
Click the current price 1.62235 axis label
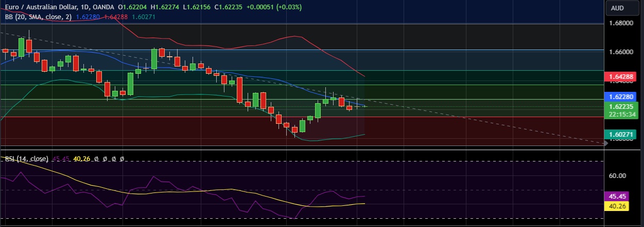pos(621,107)
